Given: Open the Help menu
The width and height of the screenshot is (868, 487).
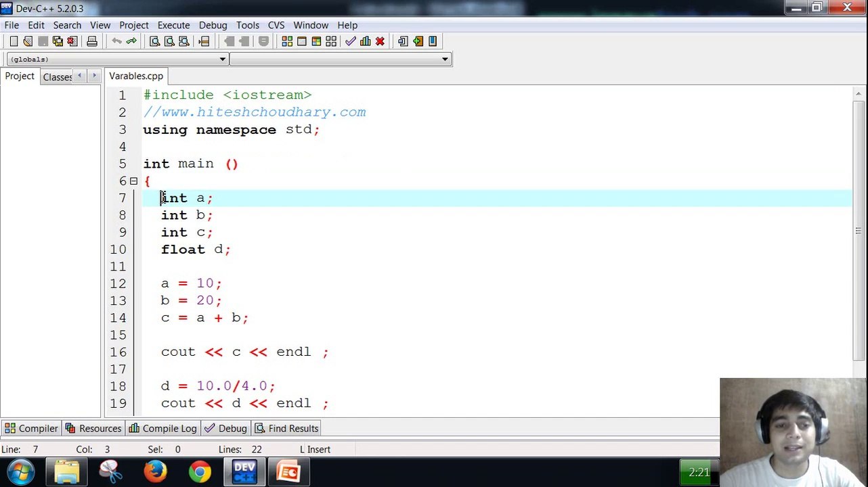Looking at the screenshot, I should (347, 25).
